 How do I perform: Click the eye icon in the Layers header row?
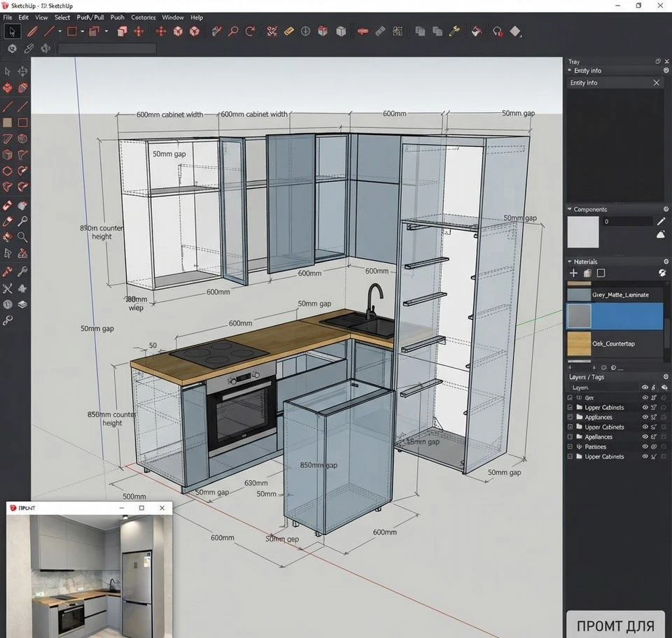click(x=645, y=387)
